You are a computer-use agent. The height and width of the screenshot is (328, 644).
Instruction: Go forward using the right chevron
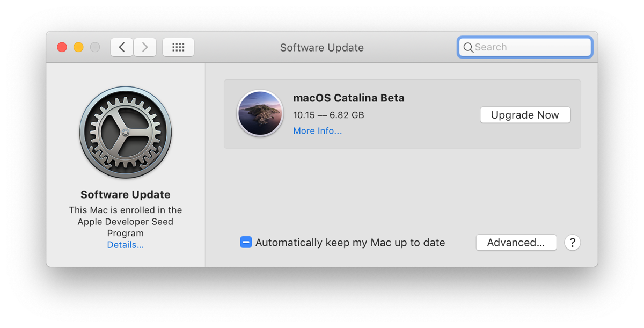(145, 47)
